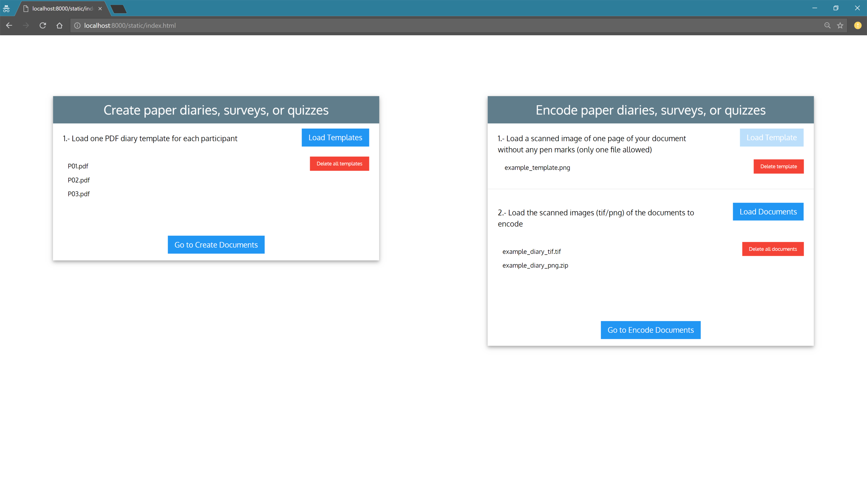Open the browser home page icon
Viewport: 867px width, 504px height.
click(x=60, y=25)
